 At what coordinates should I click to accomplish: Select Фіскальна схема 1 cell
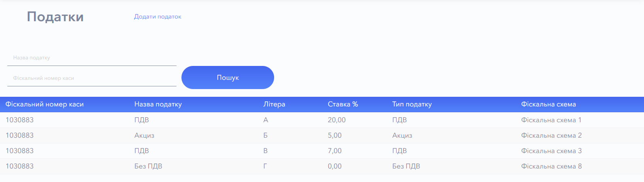tap(551, 120)
